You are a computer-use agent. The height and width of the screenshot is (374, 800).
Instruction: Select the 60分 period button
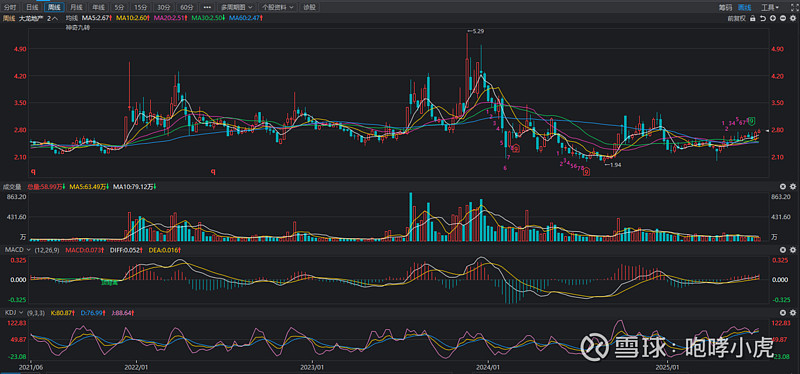[x=187, y=8]
